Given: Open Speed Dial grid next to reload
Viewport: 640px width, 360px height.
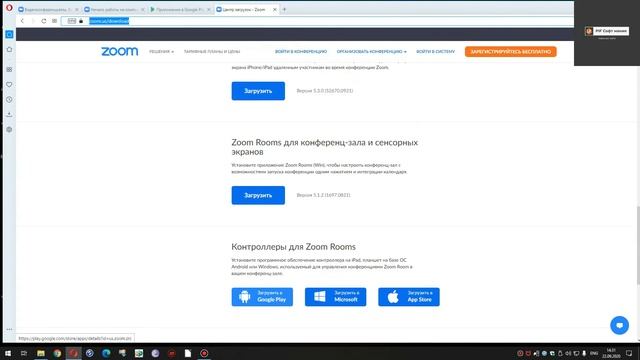Looking at the screenshot, I should 54,21.
